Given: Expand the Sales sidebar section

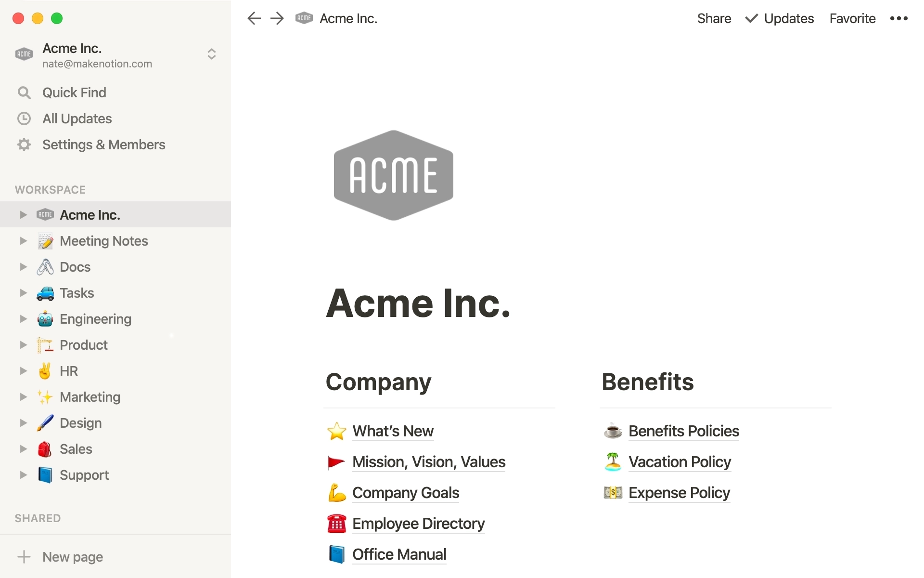Looking at the screenshot, I should 23,449.
